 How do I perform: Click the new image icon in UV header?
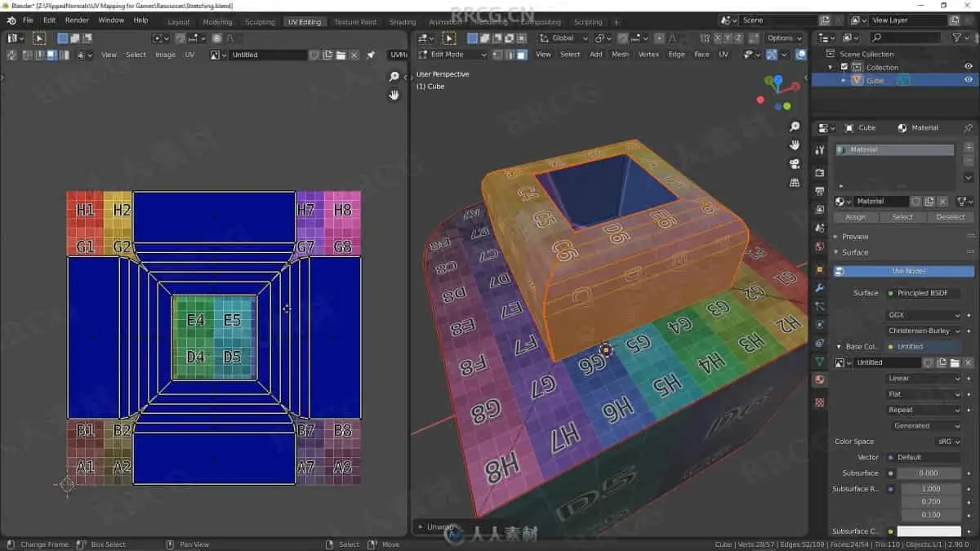click(327, 55)
